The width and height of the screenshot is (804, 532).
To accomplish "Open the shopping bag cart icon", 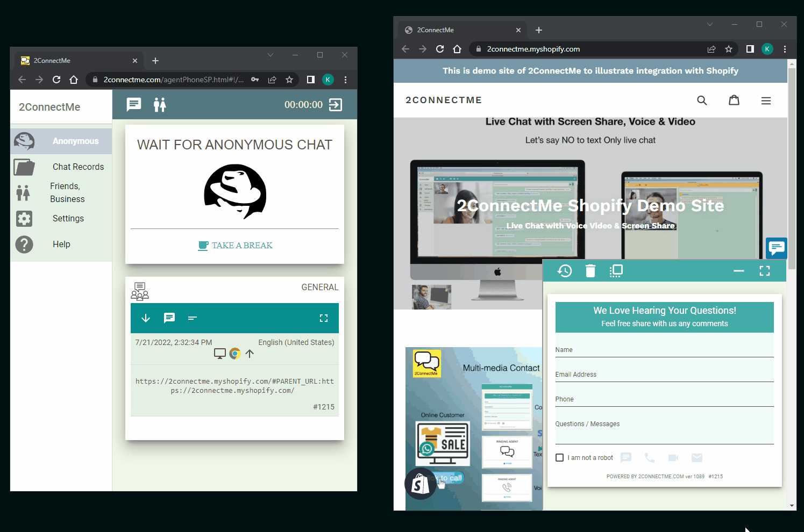I will (734, 100).
